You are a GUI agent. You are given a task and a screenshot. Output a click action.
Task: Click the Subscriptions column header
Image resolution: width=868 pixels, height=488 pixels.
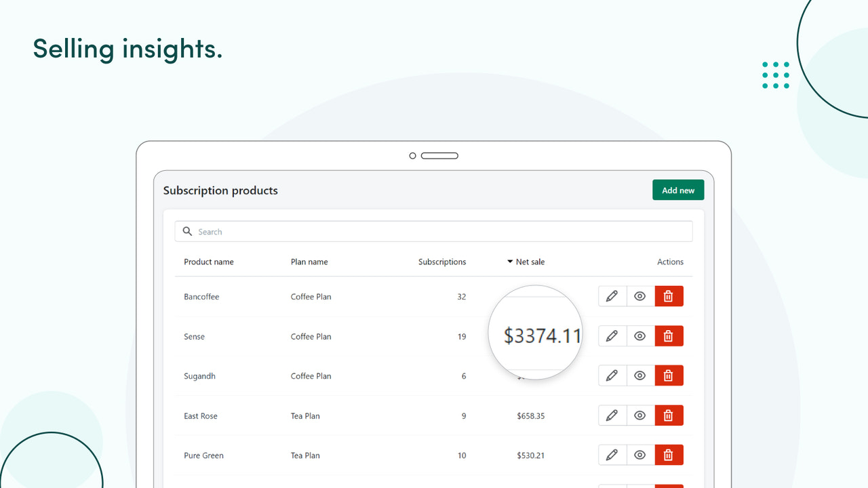[442, 261]
